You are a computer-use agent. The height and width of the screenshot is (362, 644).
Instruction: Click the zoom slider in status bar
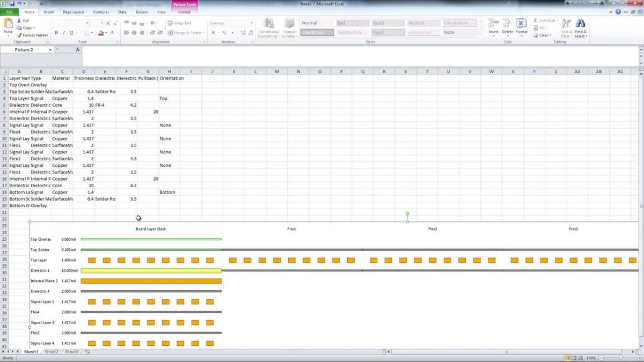(x=621, y=358)
